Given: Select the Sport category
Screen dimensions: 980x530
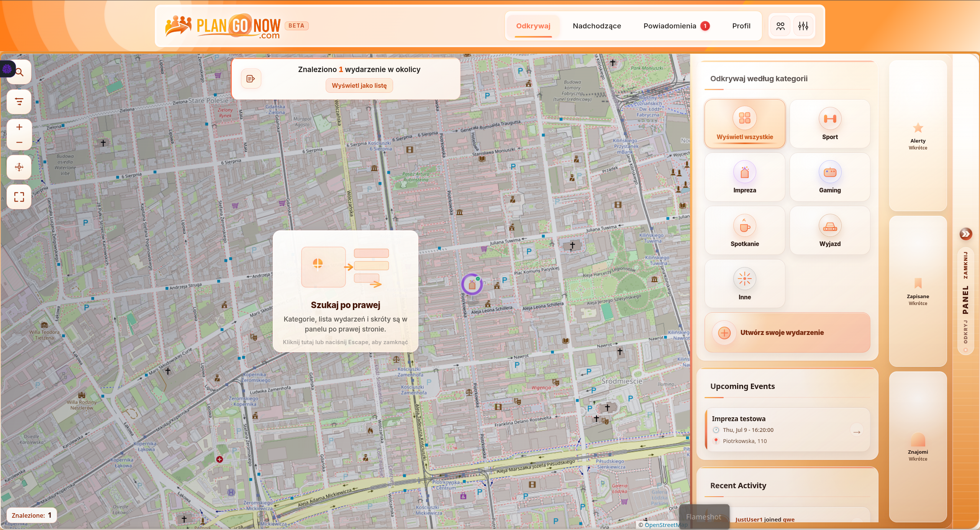Looking at the screenshot, I should tap(830, 124).
